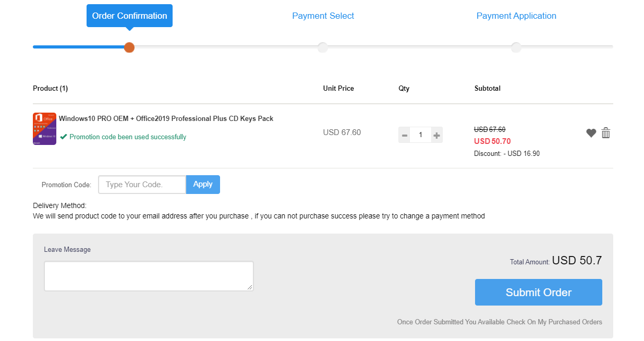Add product to wishlist with heart icon
This screenshot has width=644, height=341.
click(591, 133)
